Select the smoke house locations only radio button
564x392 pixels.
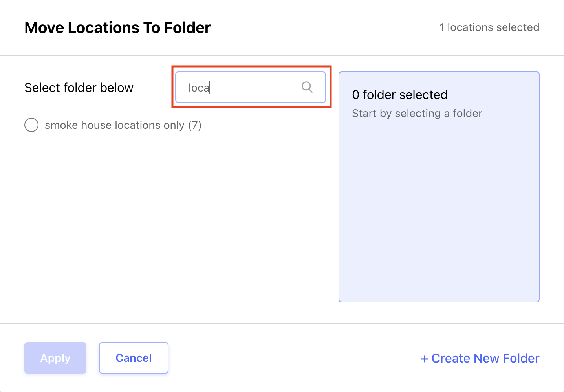pyautogui.click(x=31, y=125)
